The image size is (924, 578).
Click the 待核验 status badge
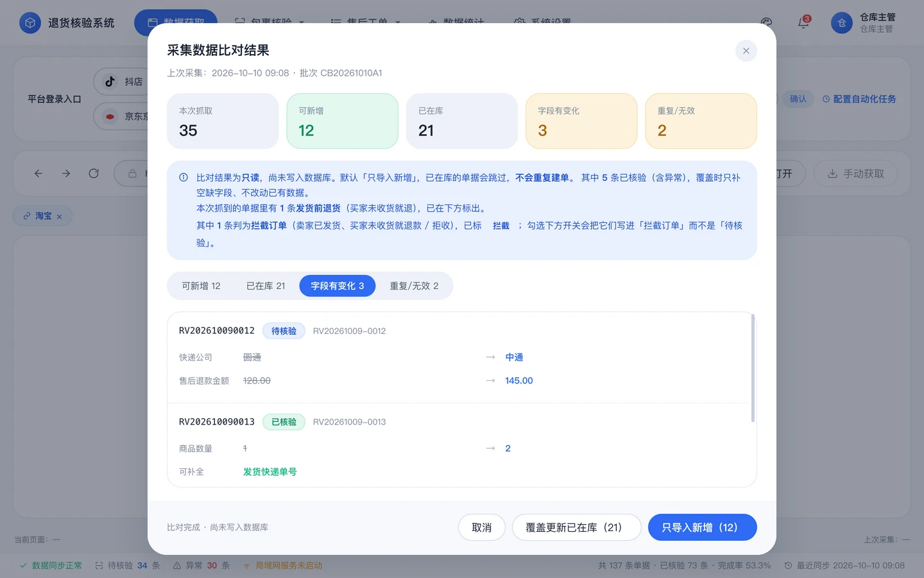(284, 331)
